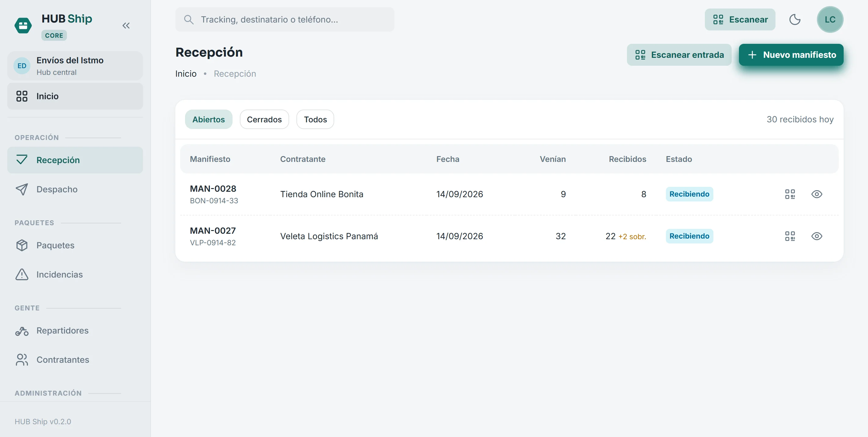This screenshot has height=437, width=868.
Task: Open Repartidores in the sidebar
Action: pyautogui.click(x=75, y=330)
